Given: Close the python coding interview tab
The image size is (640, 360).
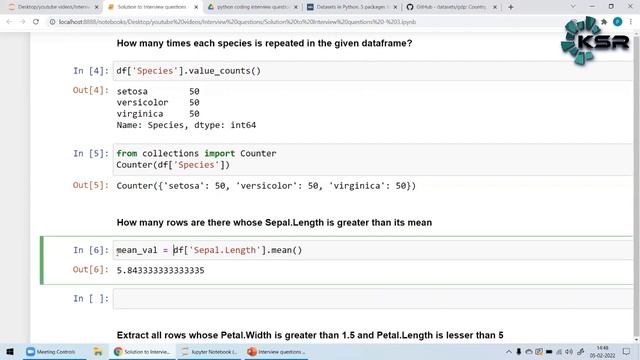Looking at the screenshot, I should point(296,7).
